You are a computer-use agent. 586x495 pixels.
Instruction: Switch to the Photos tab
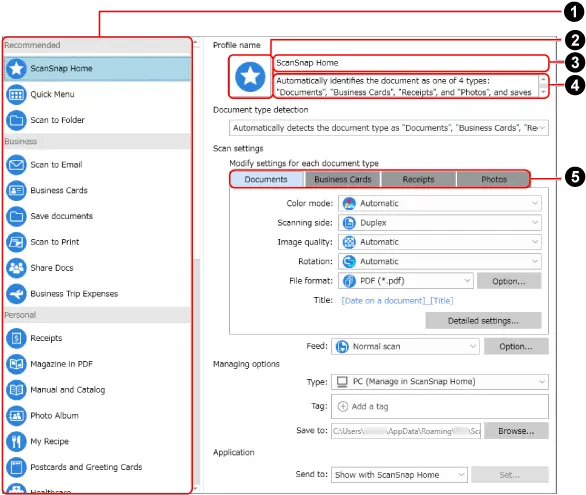(x=494, y=180)
